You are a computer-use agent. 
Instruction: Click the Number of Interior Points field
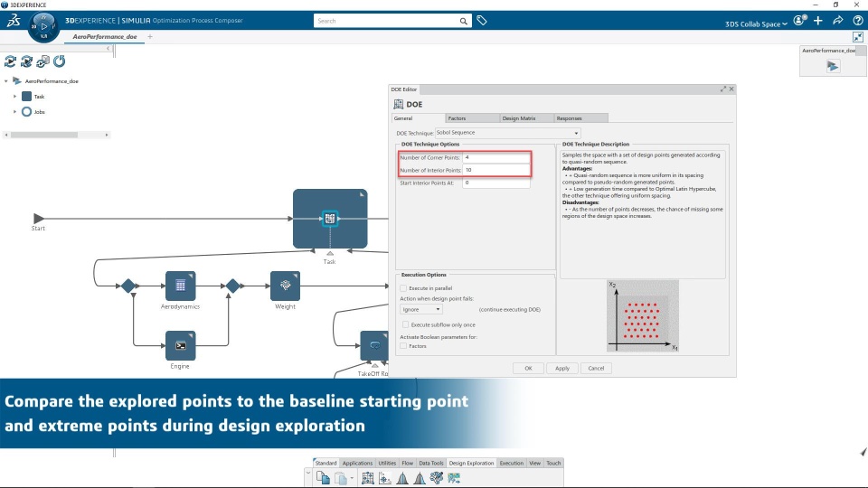click(x=496, y=171)
